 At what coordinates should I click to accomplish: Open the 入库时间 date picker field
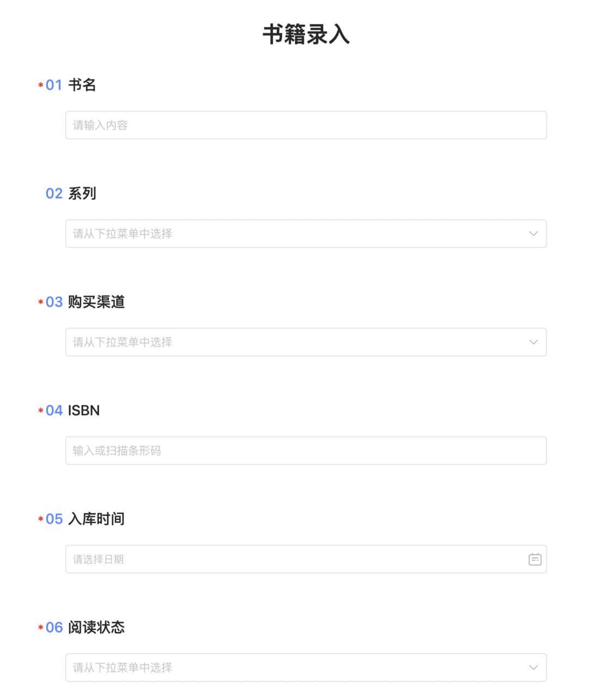point(294,559)
